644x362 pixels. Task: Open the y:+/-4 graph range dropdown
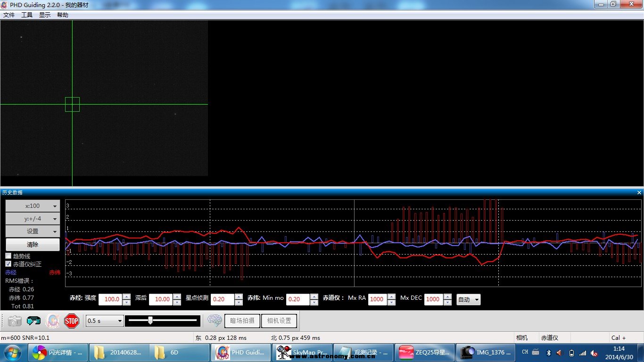33,219
